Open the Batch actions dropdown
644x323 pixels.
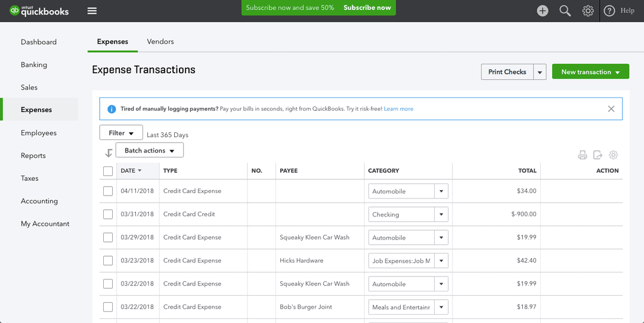150,150
